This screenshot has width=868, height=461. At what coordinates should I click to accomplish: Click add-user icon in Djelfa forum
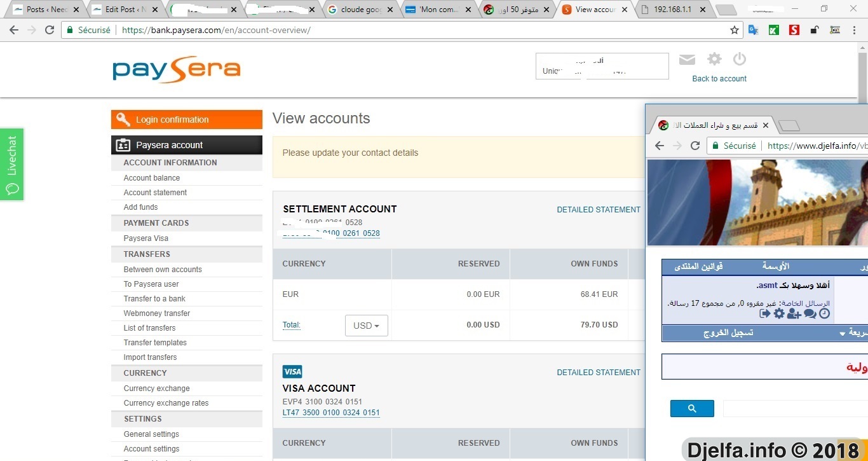[794, 313]
